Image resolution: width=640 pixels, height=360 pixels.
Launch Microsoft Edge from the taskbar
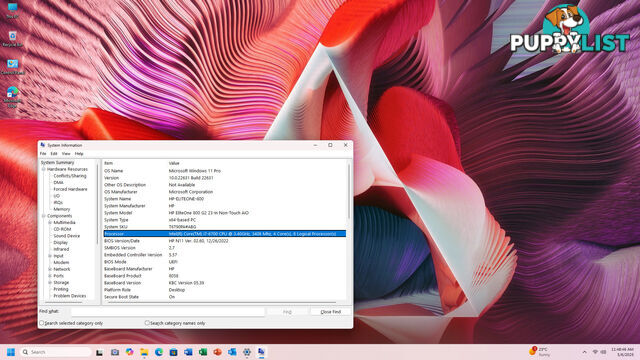click(x=159, y=352)
